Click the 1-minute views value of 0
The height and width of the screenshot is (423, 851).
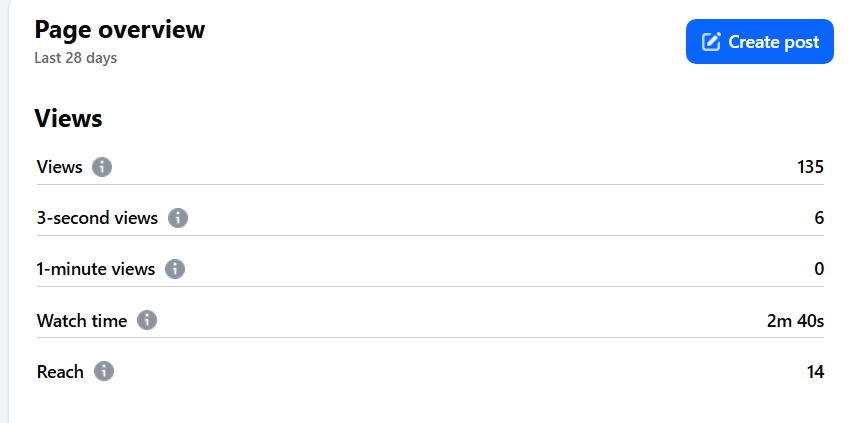tap(819, 269)
